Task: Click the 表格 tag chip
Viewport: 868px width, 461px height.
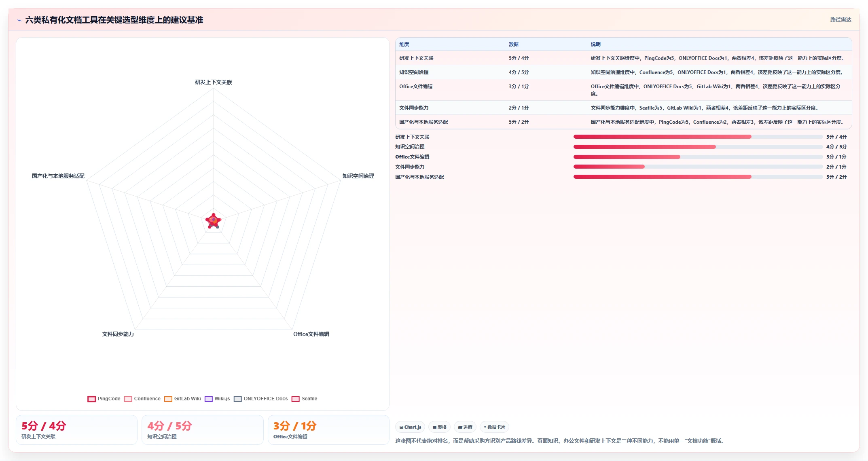Action: coord(439,427)
